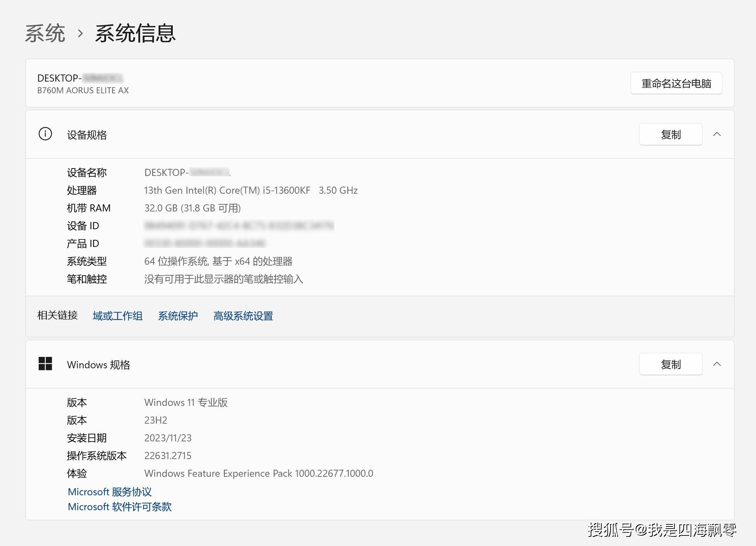The width and height of the screenshot is (756, 546).
Task: Open 域或工作组 link
Action: (117, 316)
